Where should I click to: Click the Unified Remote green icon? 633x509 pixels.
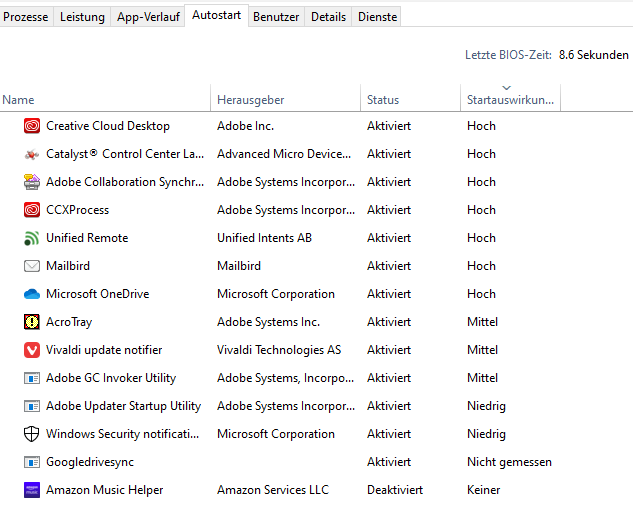(x=31, y=238)
